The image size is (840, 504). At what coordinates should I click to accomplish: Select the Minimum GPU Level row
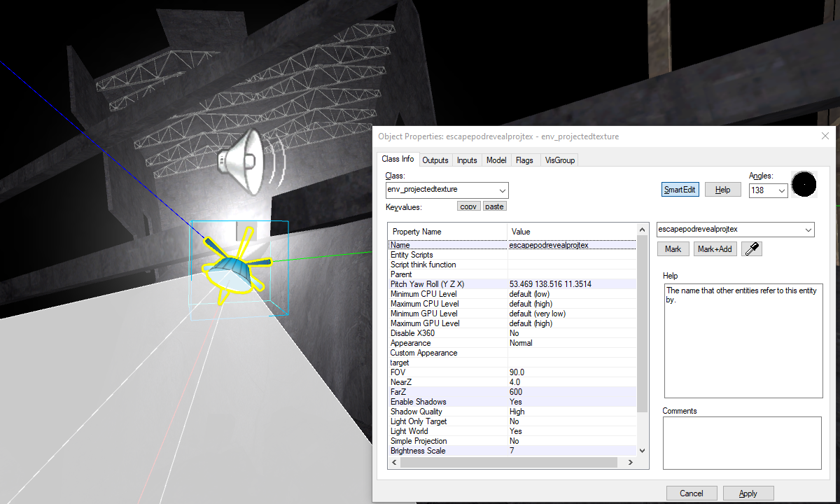(x=512, y=314)
